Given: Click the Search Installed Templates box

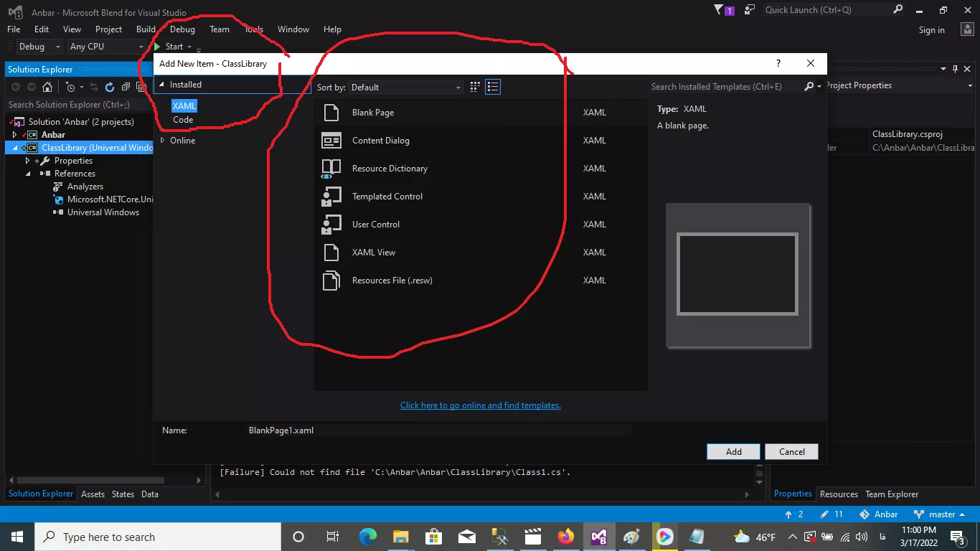Looking at the screenshot, I should [725, 87].
